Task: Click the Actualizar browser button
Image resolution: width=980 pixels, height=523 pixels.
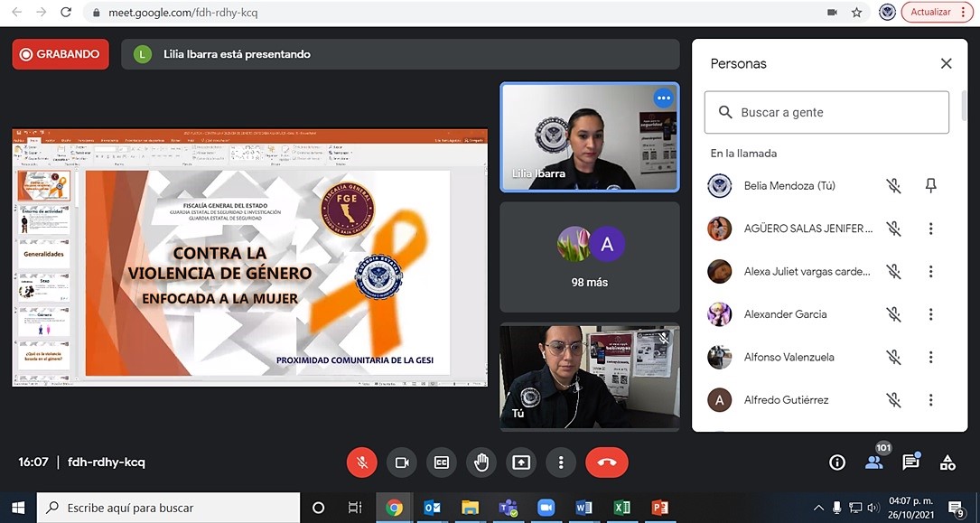Action: pos(937,13)
